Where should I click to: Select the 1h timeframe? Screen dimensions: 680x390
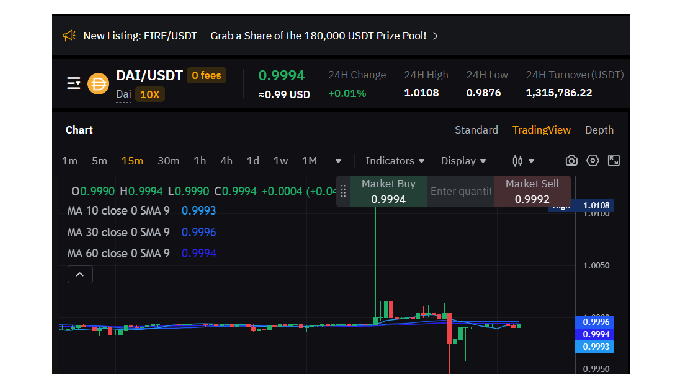point(199,161)
